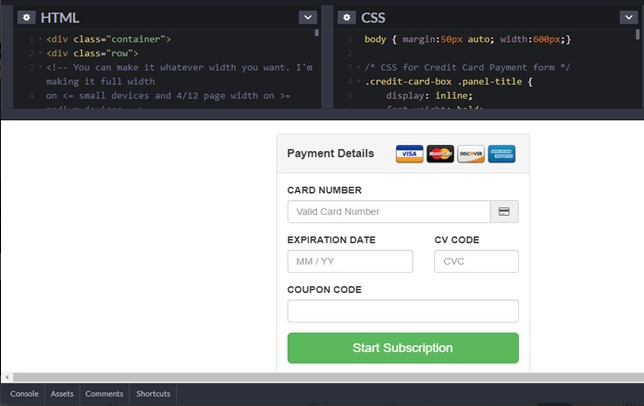Viewport: 644px width, 406px height.
Task: Switch to the Comments tab
Action: [x=104, y=394]
